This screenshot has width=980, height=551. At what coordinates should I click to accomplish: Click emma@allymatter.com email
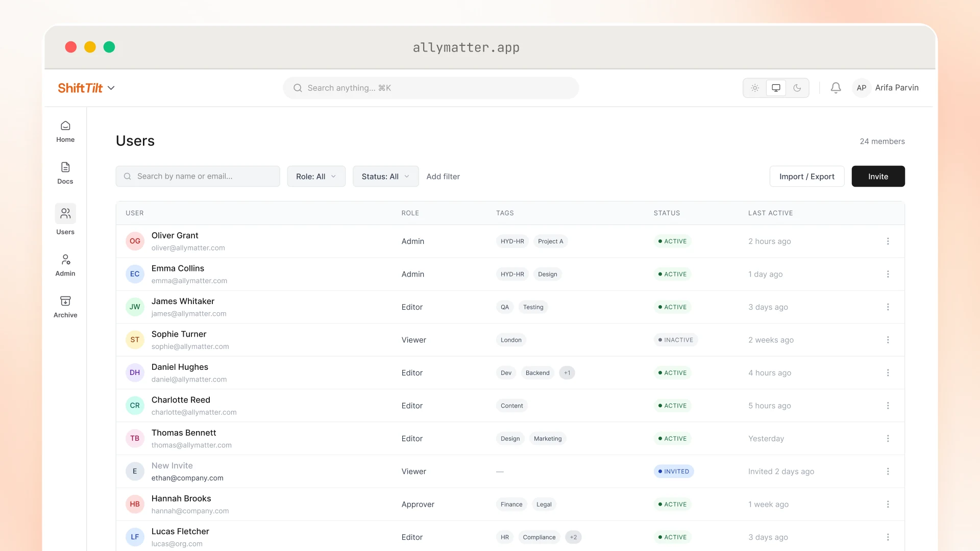[x=189, y=281]
